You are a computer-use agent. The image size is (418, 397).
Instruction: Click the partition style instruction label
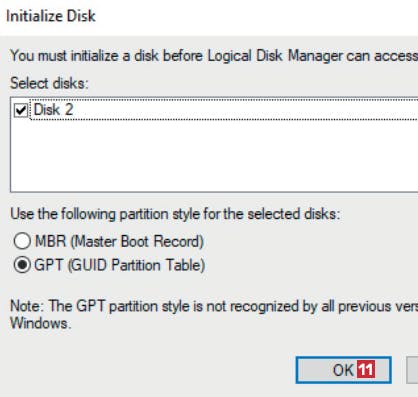click(175, 214)
